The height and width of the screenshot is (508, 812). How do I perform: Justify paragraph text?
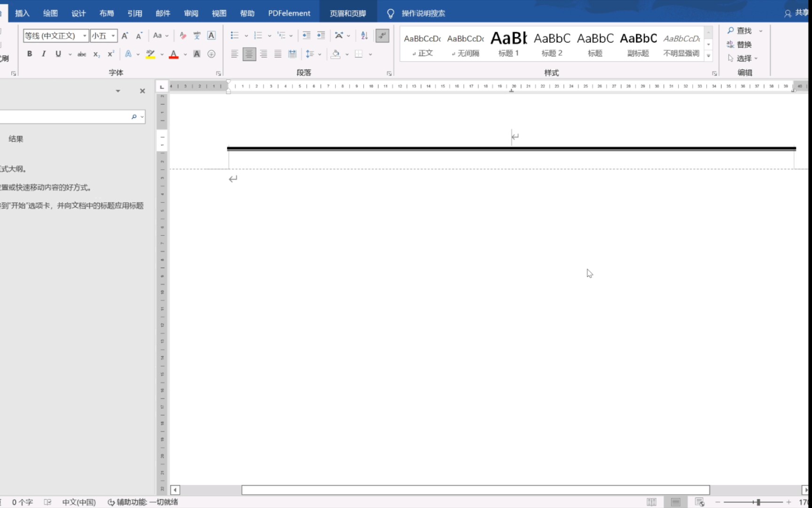[x=278, y=54]
